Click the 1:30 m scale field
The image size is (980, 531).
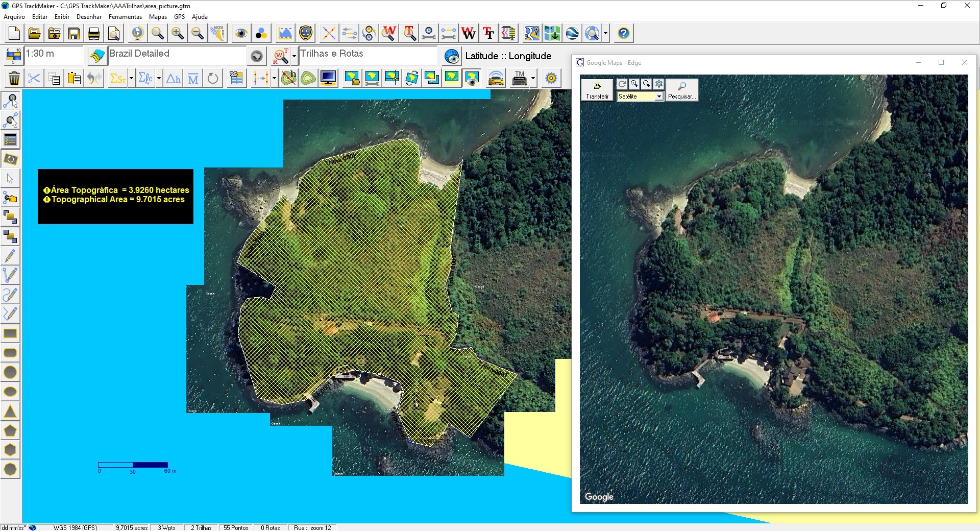(x=53, y=54)
